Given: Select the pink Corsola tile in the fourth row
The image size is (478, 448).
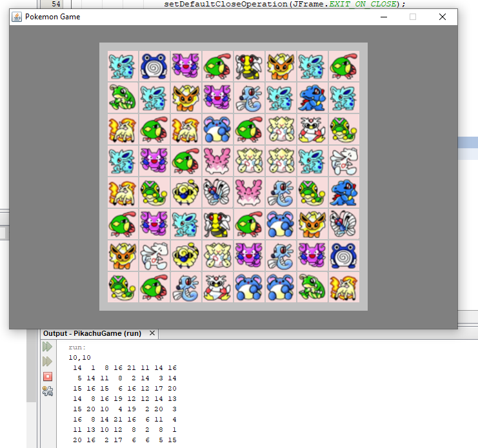Looking at the screenshot, I should 217,161.
